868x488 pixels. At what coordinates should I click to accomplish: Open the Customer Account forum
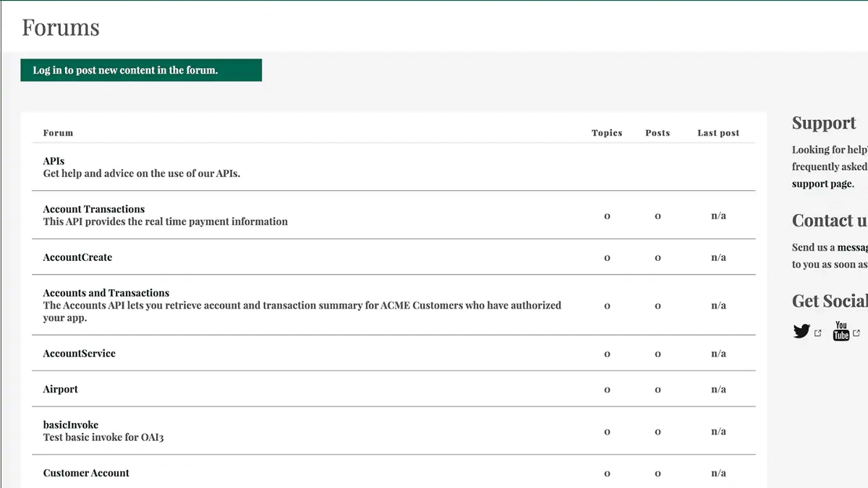pyautogui.click(x=86, y=473)
